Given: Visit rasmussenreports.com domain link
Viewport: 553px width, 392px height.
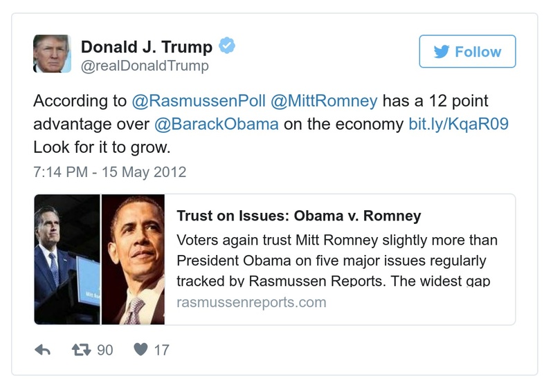Looking at the screenshot, I should (x=251, y=303).
